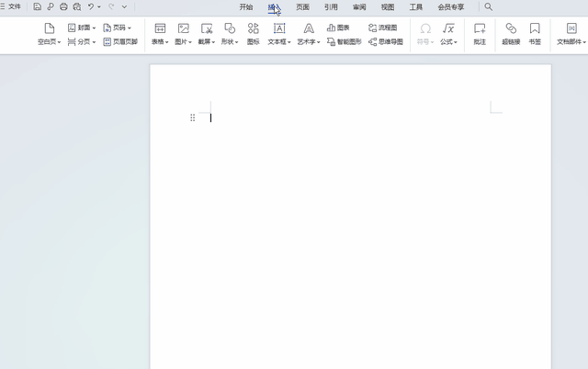Open the 图标 icon library

253,34
